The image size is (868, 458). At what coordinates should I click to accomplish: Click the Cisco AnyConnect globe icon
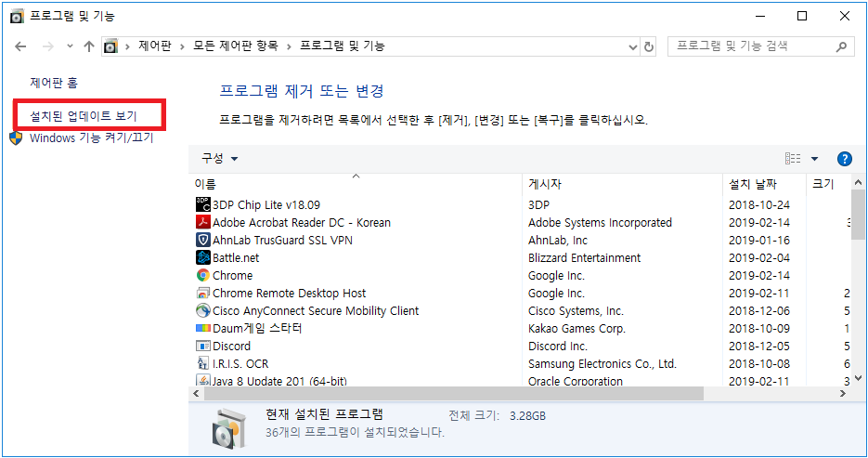tap(203, 310)
